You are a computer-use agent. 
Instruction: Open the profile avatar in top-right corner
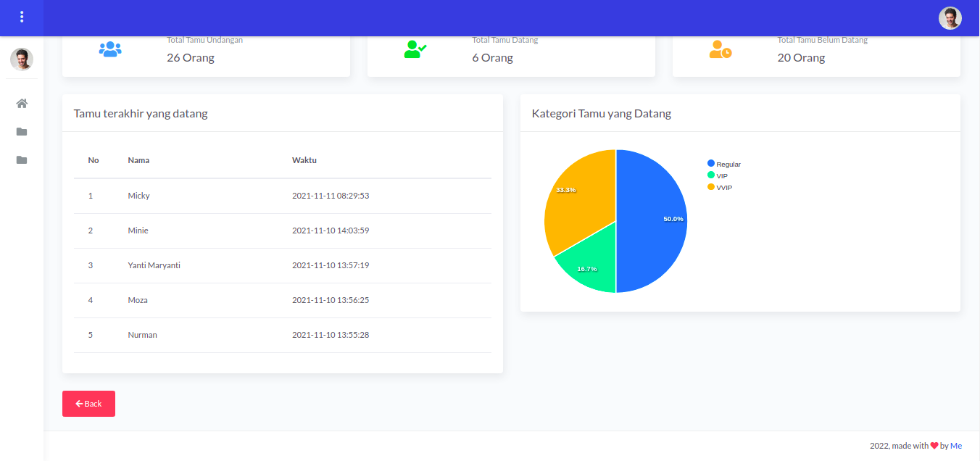pos(950,18)
